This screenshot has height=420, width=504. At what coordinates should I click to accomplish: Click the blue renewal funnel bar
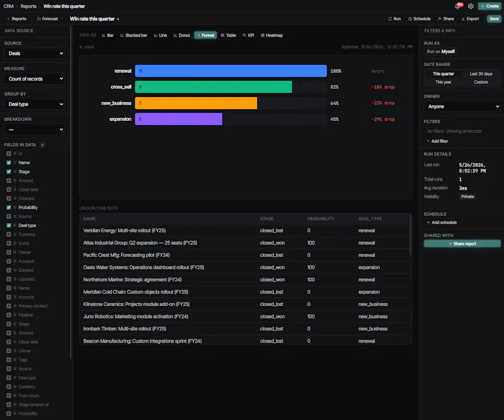[x=231, y=71]
